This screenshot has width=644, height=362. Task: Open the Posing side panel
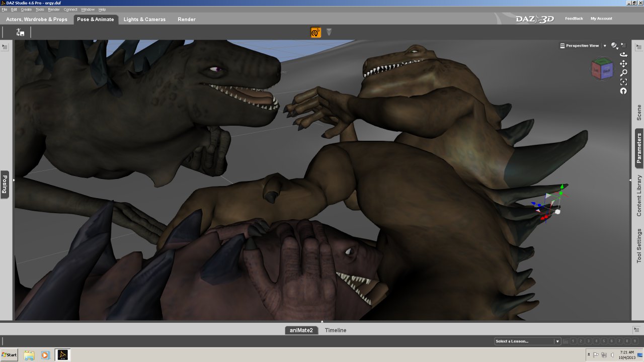[5, 184]
